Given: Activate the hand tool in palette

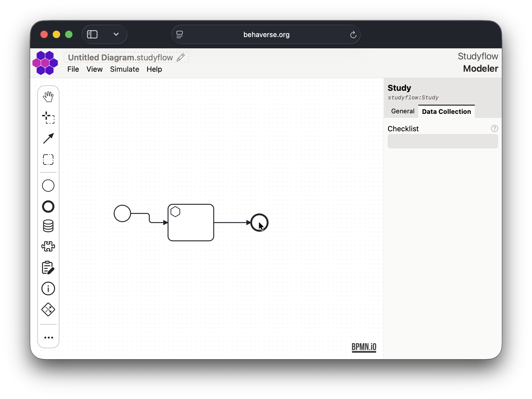Looking at the screenshot, I should click(x=48, y=97).
